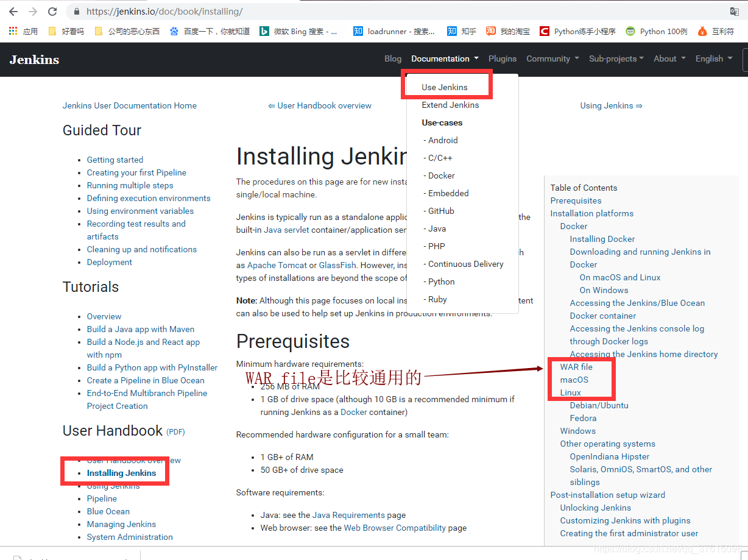Open Build a Java app with Maven
Image resolution: width=748 pixels, height=560 pixels.
coord(141,329)
